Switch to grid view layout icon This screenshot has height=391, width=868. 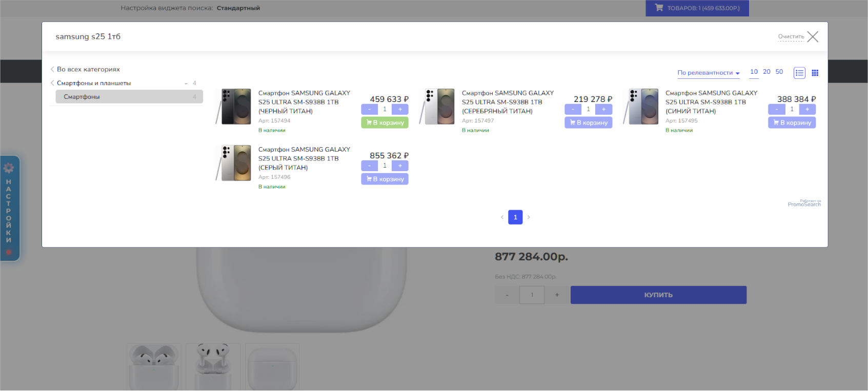click(815, 73)
